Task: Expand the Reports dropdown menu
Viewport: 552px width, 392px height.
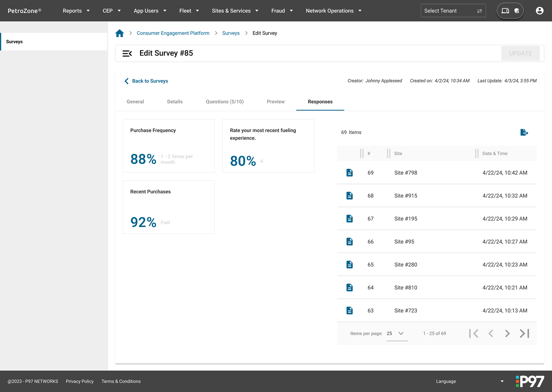Action: pyautogui.click(x=76, y=11)
